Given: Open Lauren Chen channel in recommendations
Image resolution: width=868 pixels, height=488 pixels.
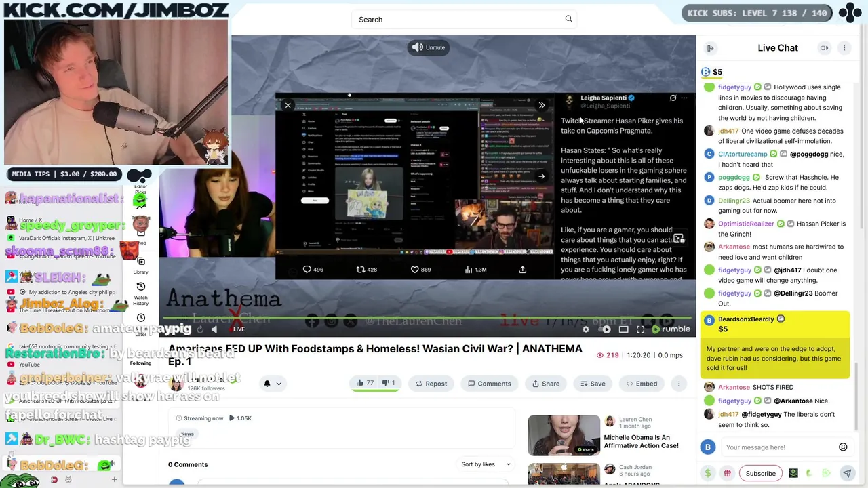Looking at the screenshot, I should [x=635, y=420].
